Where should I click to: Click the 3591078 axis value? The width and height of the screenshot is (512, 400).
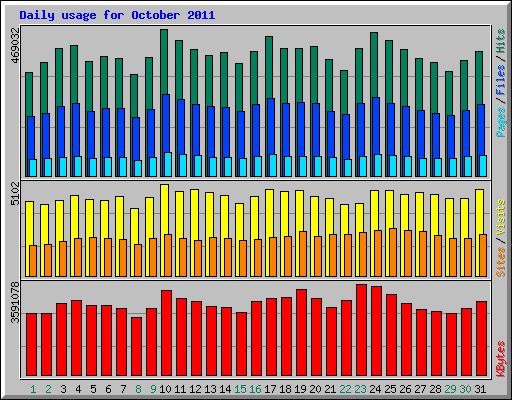(15, 303)
